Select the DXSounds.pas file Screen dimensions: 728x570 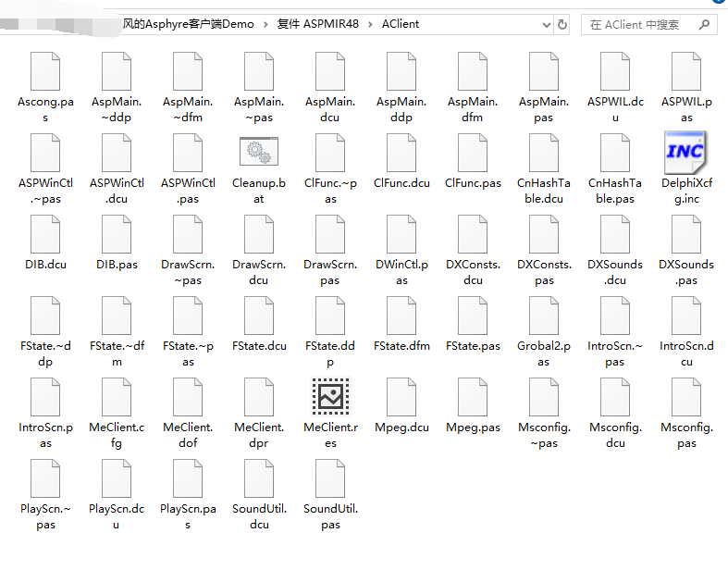(686, 235)
